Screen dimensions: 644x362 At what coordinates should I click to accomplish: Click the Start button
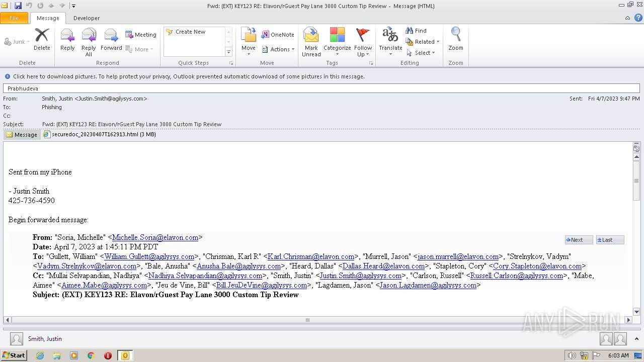pyautogui.click(x=14, y=355)
